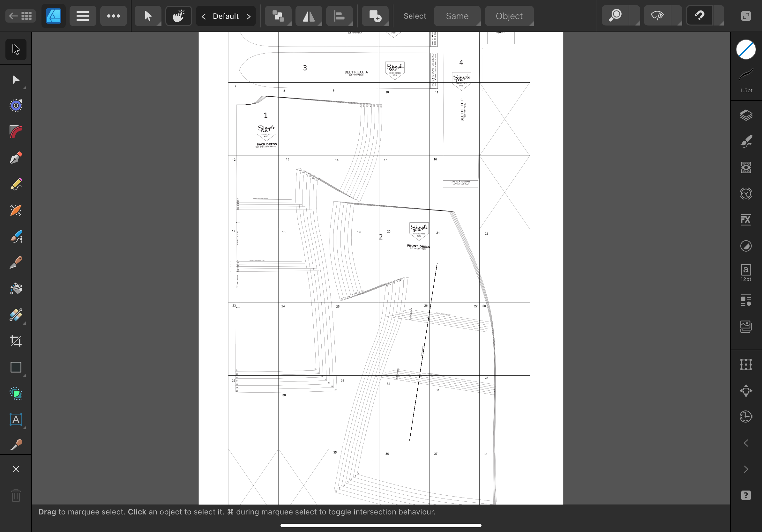
Task: Open the alignment options menu
Action: coord(339,16)
